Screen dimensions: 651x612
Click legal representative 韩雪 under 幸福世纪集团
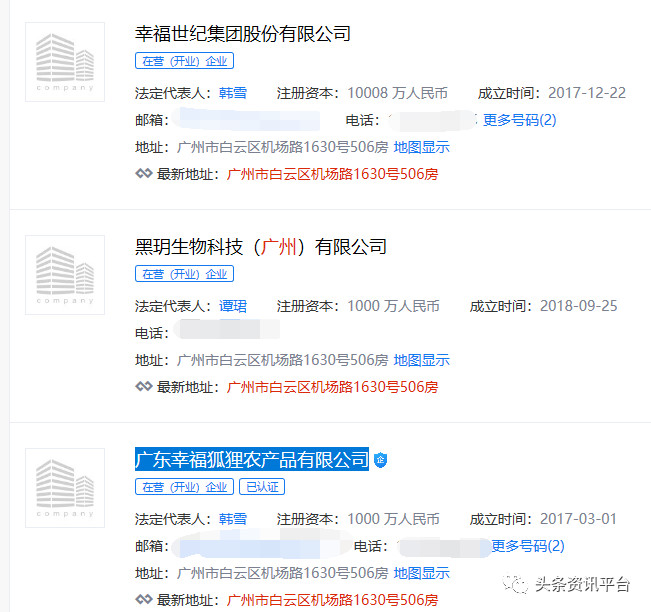[233, 93]
